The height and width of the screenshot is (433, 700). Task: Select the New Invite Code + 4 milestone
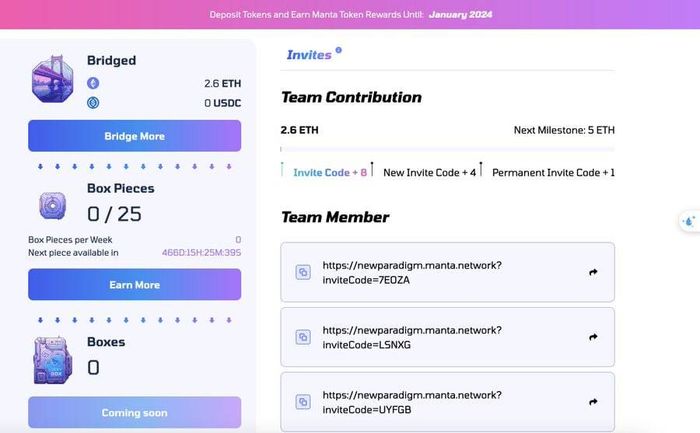click(x=429, y=172)
